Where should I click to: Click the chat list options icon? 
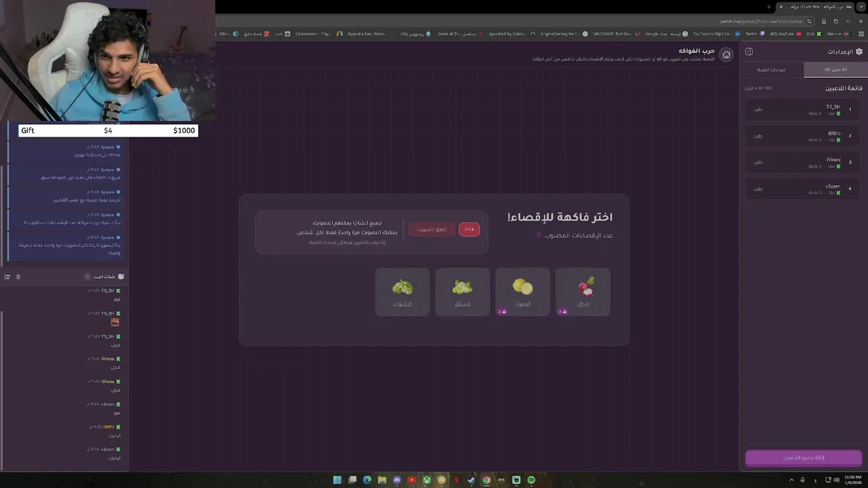point(7,277)
